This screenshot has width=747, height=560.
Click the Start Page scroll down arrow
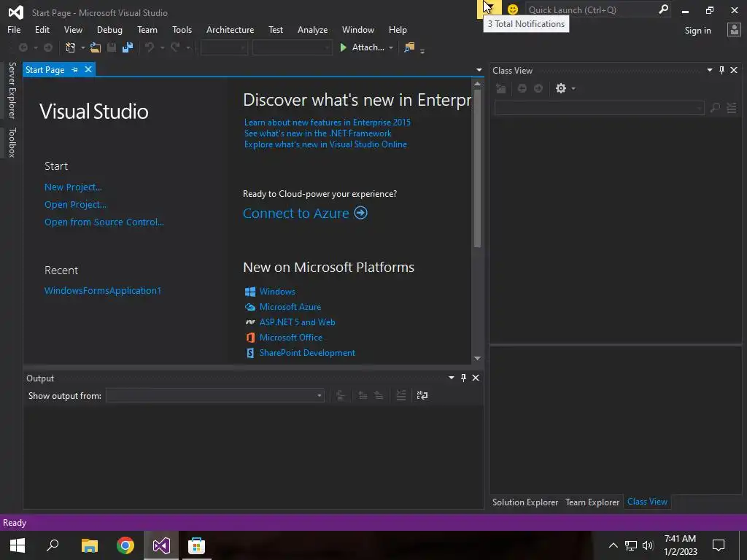pos(477,358)
